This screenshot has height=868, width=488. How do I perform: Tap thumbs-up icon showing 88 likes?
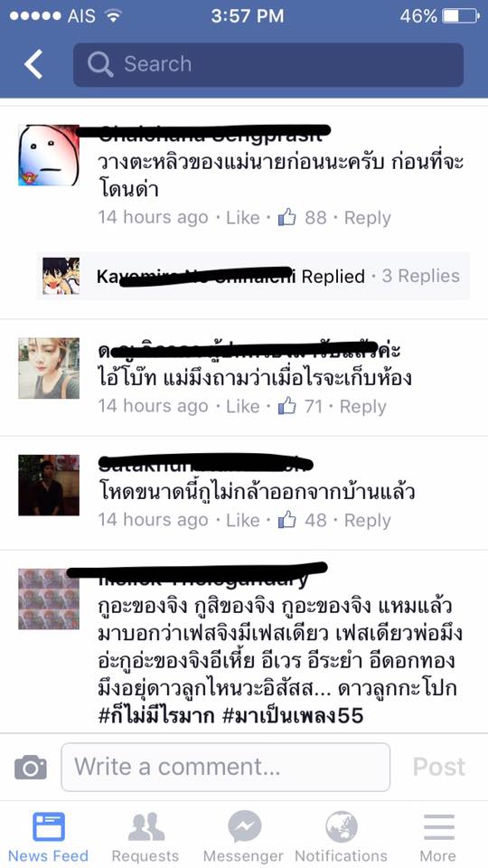click(286, 218)
